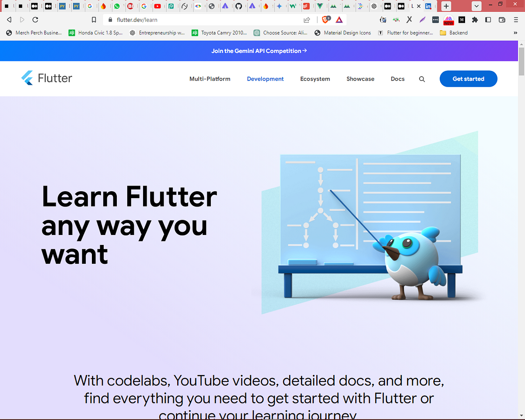
Task: Open the Toyota Camry 2010 bookmark
Action: [x=220, y=33]
